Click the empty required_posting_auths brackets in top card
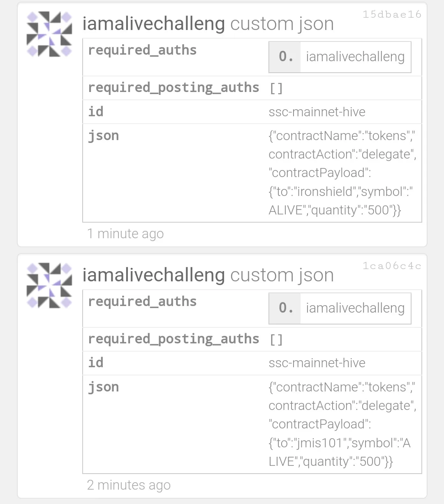 [276, 88]
